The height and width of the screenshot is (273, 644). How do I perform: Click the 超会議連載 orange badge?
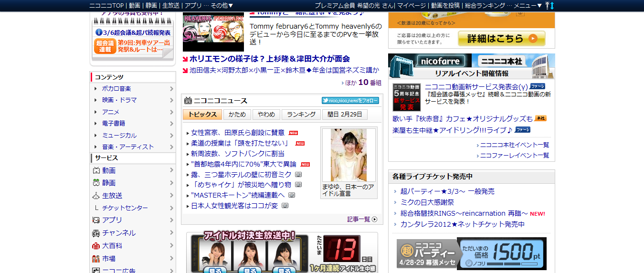105,46
